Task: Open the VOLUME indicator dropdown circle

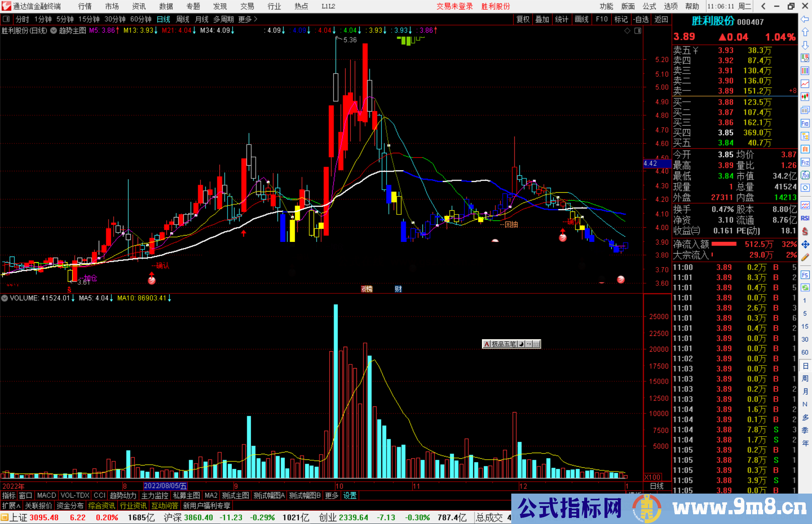Action: pyautogui.click(x=5, y=298)
